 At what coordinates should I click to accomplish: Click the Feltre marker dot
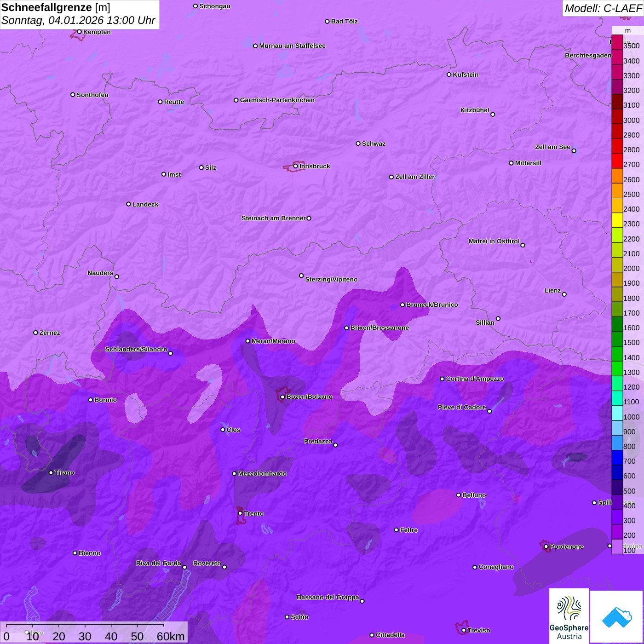click(x=397, y=530)
